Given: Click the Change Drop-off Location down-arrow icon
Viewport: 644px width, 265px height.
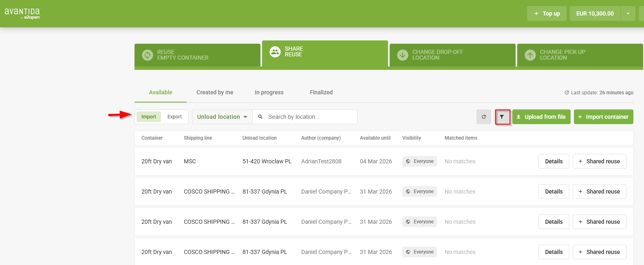Looking at the screenshot, I should [x=403, y=55].
